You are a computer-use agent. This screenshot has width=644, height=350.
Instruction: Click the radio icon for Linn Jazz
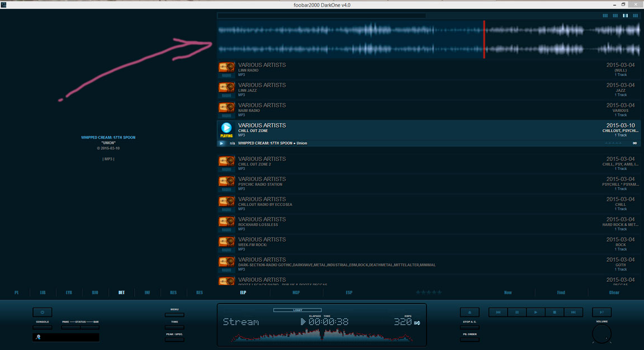click(226, 88)
